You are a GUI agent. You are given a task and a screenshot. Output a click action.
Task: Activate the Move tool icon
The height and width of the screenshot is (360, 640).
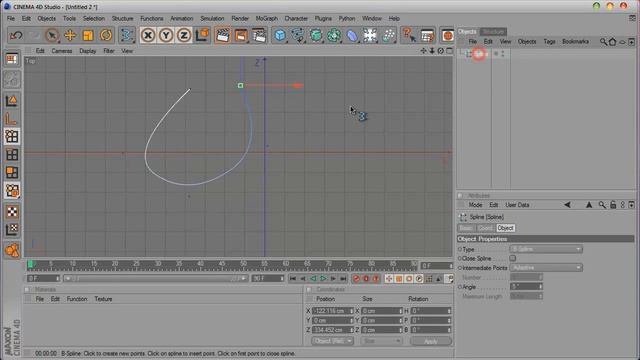click(70, 35)
